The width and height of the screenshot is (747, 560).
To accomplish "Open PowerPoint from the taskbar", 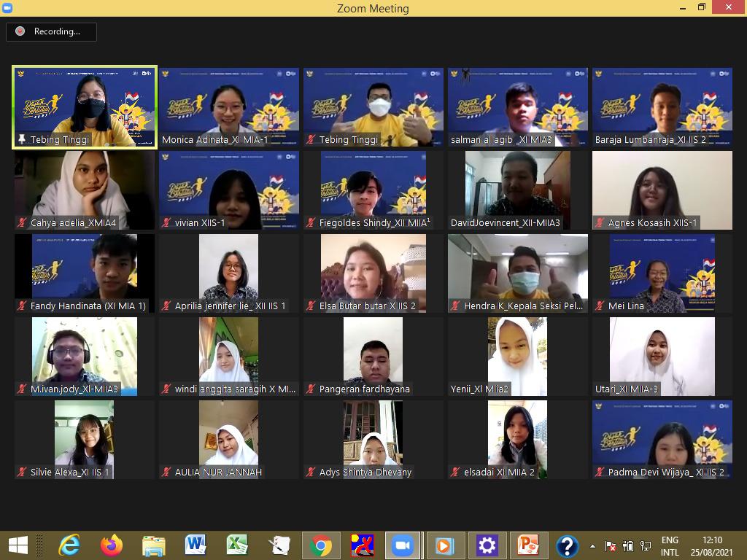I will pyautogui.click(x=527, y=545).
